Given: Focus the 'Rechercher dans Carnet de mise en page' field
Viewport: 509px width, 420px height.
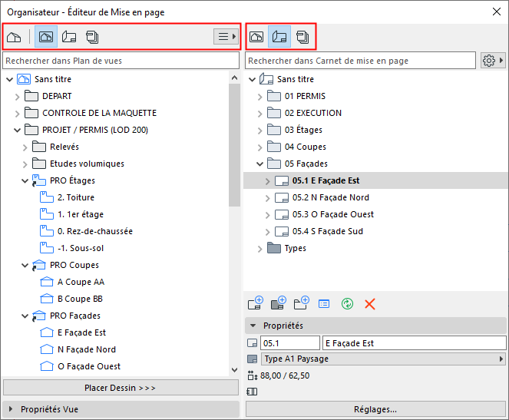Looking at the screenshot, I should 360,61.
